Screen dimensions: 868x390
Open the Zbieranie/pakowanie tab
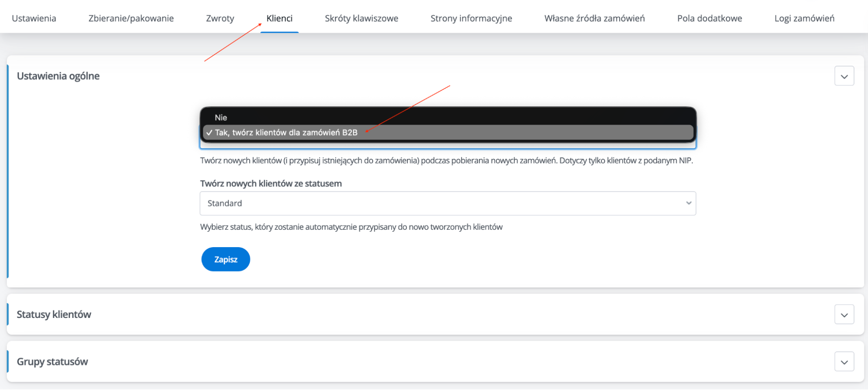tap(131, 18)
